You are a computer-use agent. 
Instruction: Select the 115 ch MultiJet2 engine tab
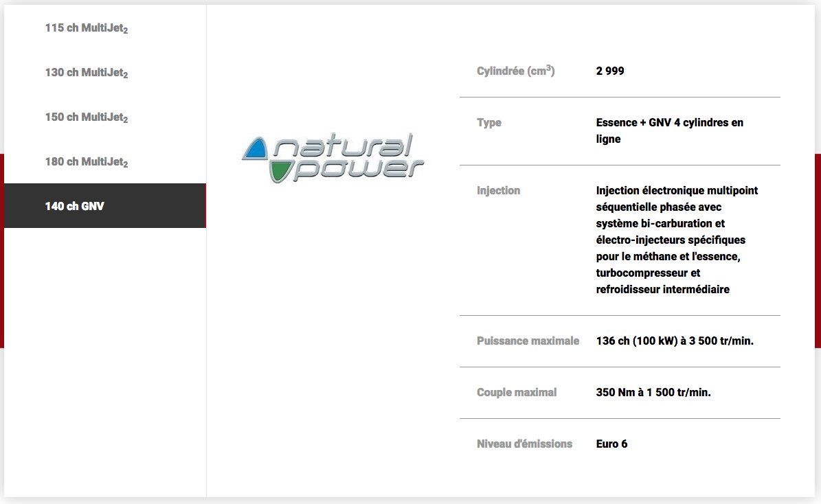coord(104,27)
